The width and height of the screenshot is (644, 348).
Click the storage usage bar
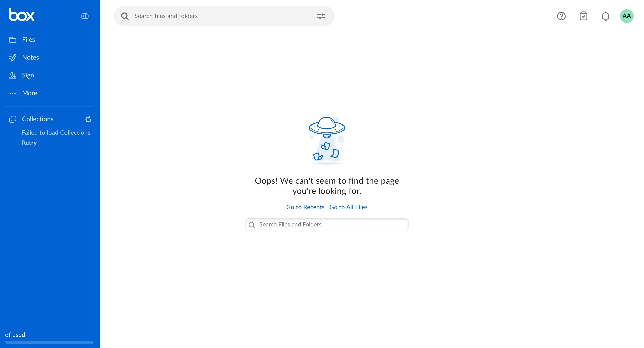[49, 342]
